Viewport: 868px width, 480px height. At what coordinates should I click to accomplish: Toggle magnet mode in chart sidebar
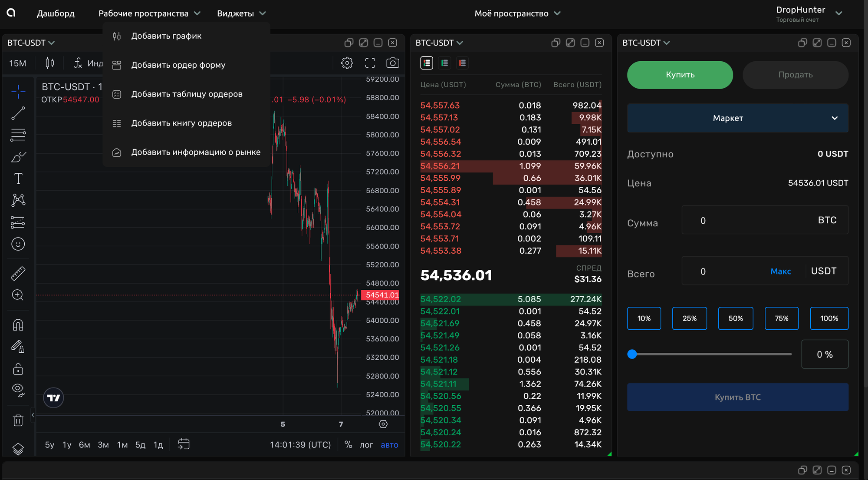[18, 325]
